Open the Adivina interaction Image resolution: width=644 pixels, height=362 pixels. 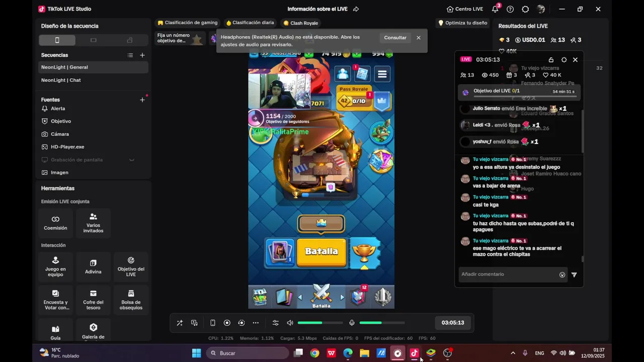click(93, 266)
